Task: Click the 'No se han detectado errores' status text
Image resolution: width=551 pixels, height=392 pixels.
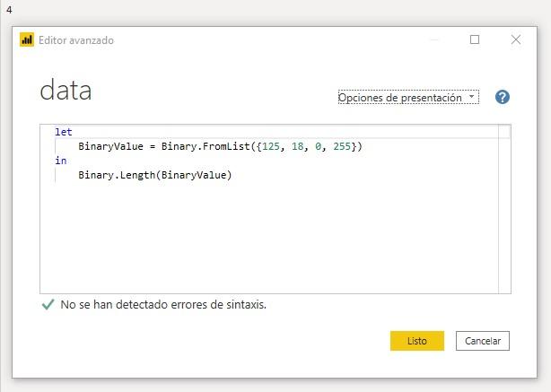Action: coord(163,305)
